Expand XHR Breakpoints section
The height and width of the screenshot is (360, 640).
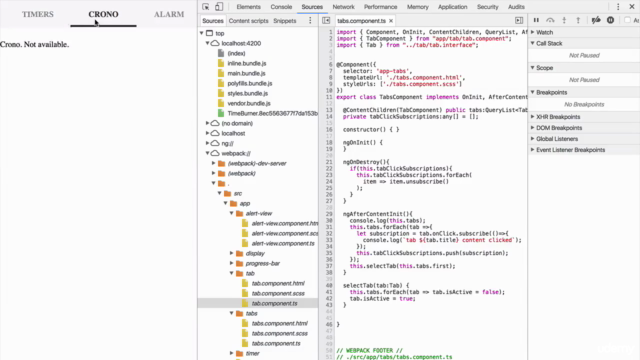pyautogui.click(x=532, y=117)
